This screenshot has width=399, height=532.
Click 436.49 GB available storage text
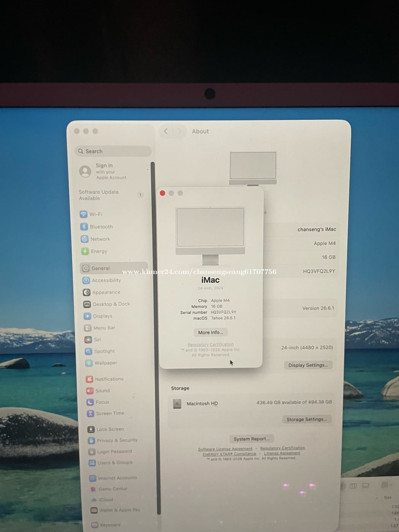294,402
